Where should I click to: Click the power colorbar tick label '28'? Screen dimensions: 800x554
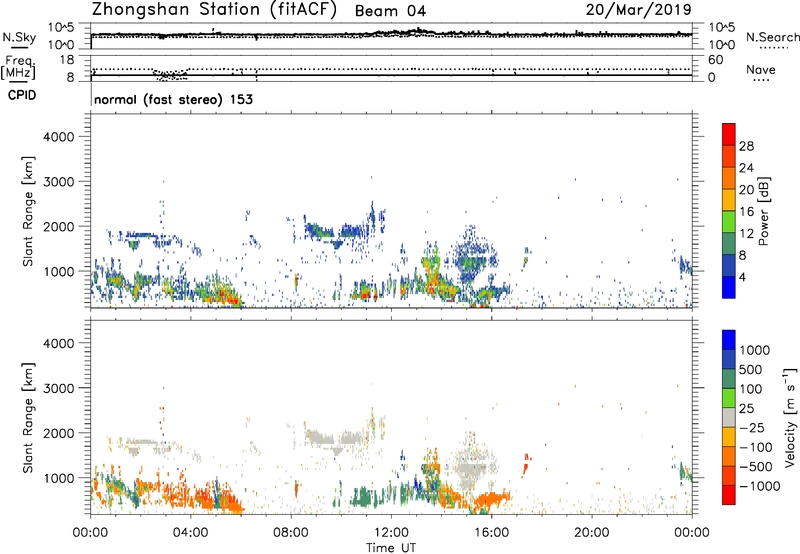point(746,146)
